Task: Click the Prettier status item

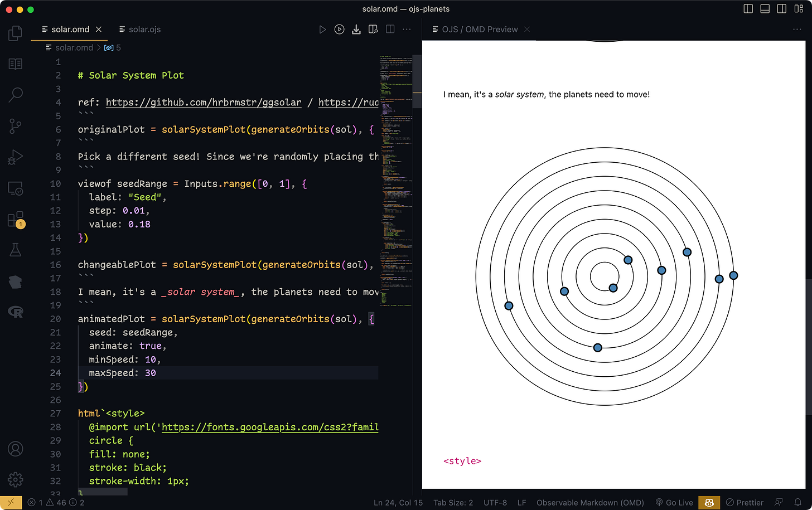Action: [745, 503]
